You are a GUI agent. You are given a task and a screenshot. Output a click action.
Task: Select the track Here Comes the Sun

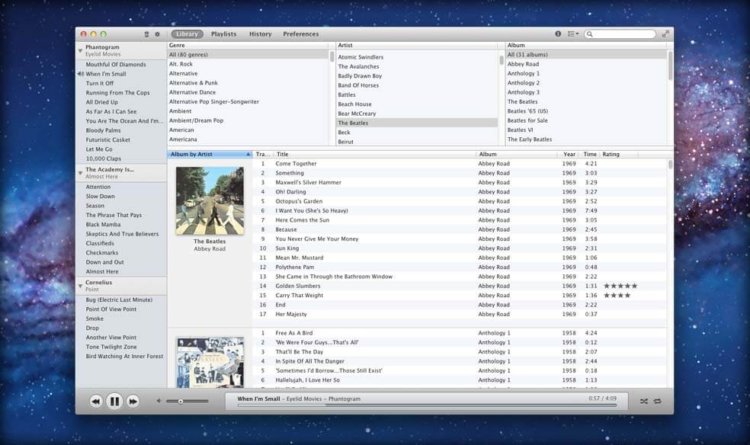[459, 220]
